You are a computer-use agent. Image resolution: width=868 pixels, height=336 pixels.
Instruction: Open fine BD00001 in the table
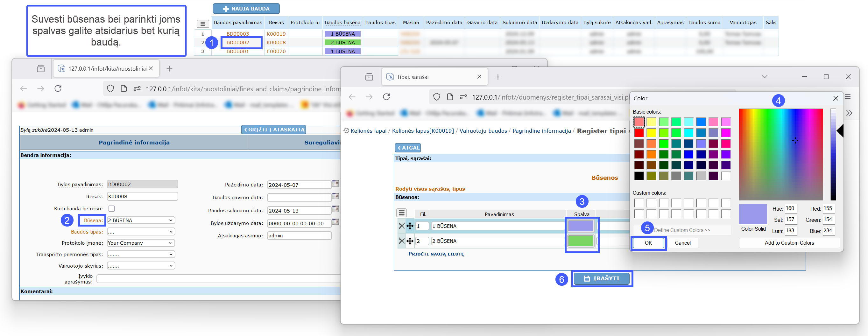pos(237,51)
